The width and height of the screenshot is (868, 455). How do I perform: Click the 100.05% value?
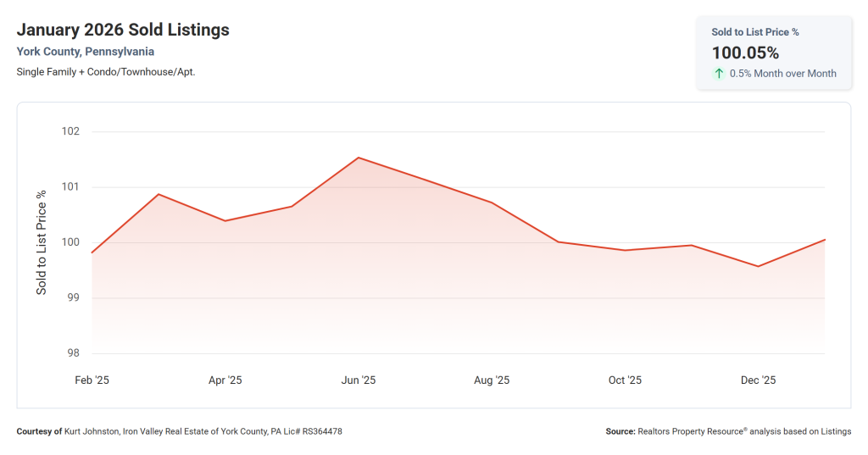pyautogui.click(x=745, y=53)
